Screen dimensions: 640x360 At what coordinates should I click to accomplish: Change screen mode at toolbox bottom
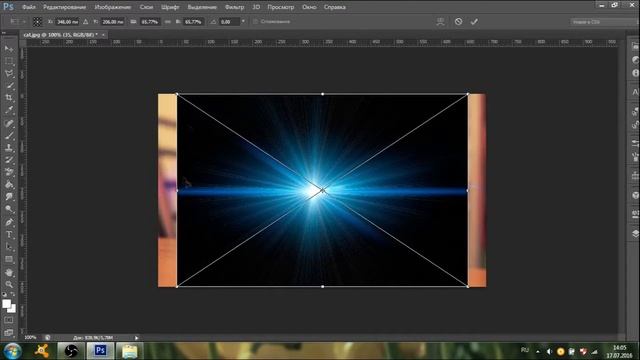coord(9,332)
